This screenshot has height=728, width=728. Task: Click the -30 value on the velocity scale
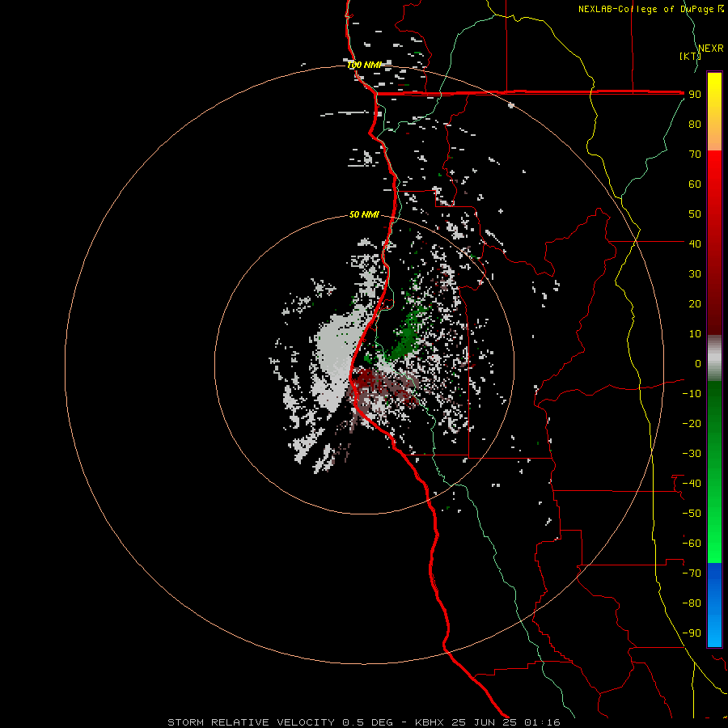(692, 454)
